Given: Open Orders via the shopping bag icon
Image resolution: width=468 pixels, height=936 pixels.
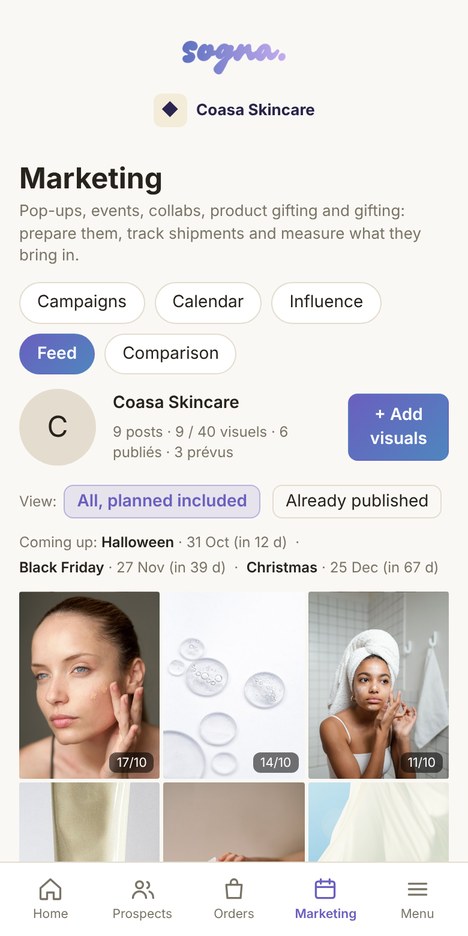Looking at the screenshot, I should (234, 889).
